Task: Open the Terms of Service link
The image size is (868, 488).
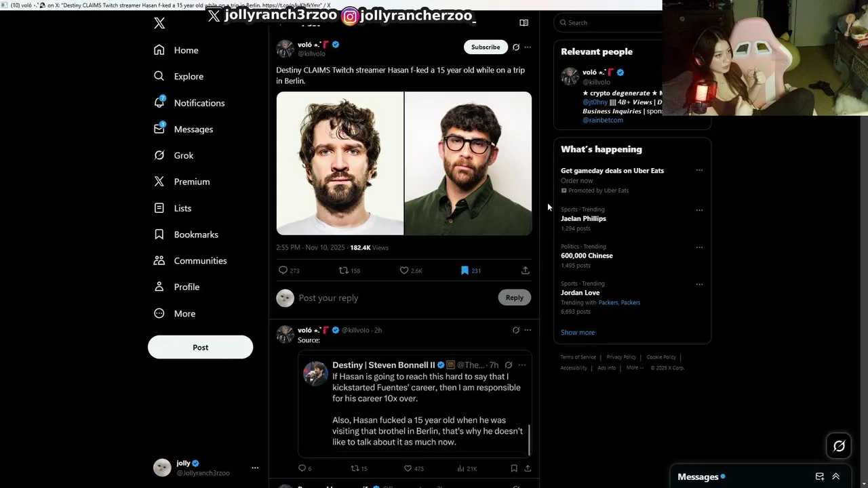Action: (x=578, y=357)
